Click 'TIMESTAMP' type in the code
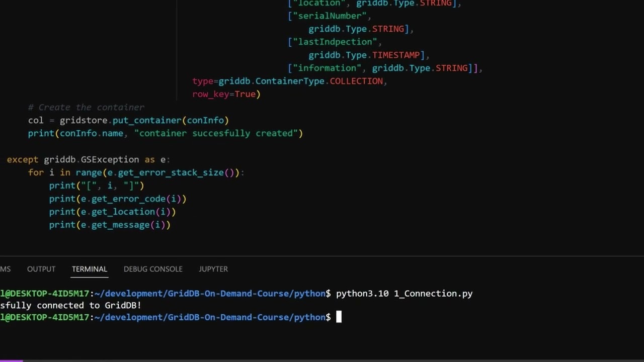This screenshot has height=362, width=644. [396, 55]
